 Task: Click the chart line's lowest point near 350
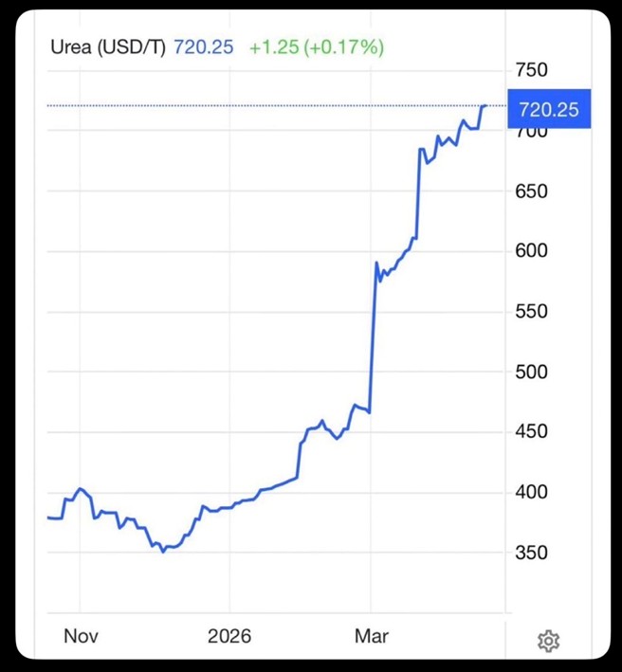(x=163, y=551)
